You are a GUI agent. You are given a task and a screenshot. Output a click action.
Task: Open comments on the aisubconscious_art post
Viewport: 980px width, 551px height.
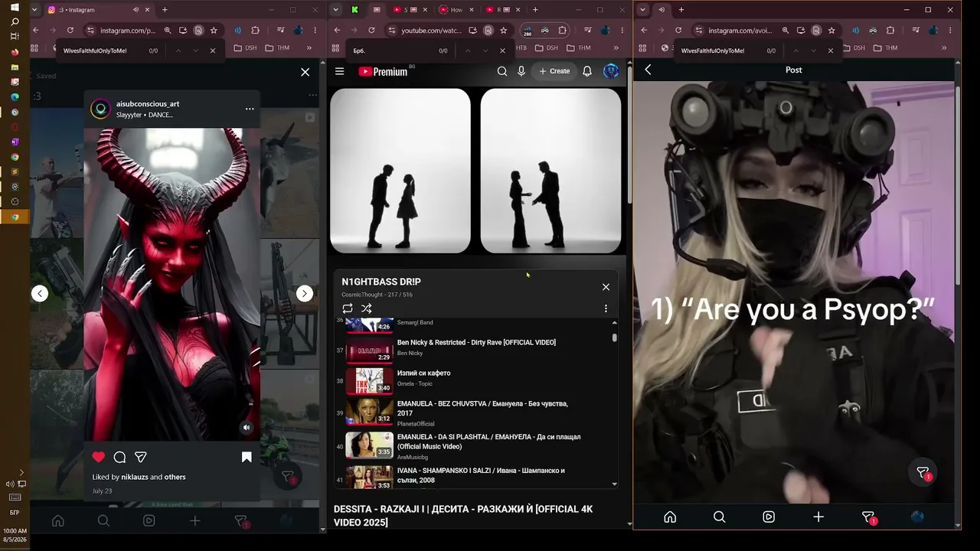(x=119, y=457)
